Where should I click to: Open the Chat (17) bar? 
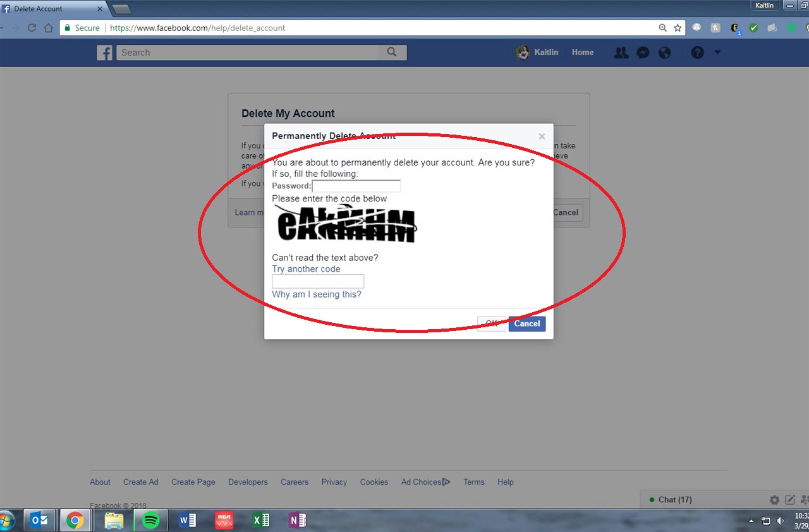point(675,500)
